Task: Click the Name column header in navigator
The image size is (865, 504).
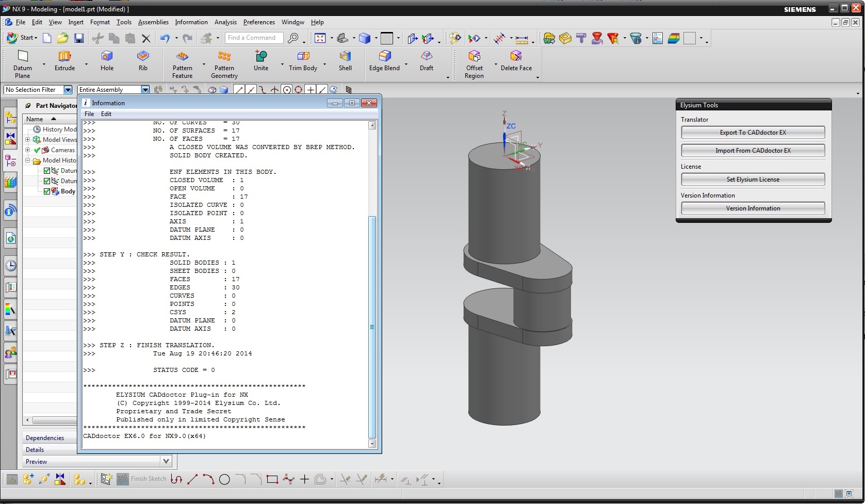Action: [x=50, y=119]
